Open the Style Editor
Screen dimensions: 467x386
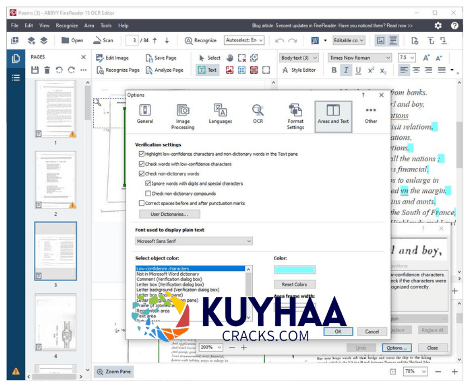click(299, 70)
